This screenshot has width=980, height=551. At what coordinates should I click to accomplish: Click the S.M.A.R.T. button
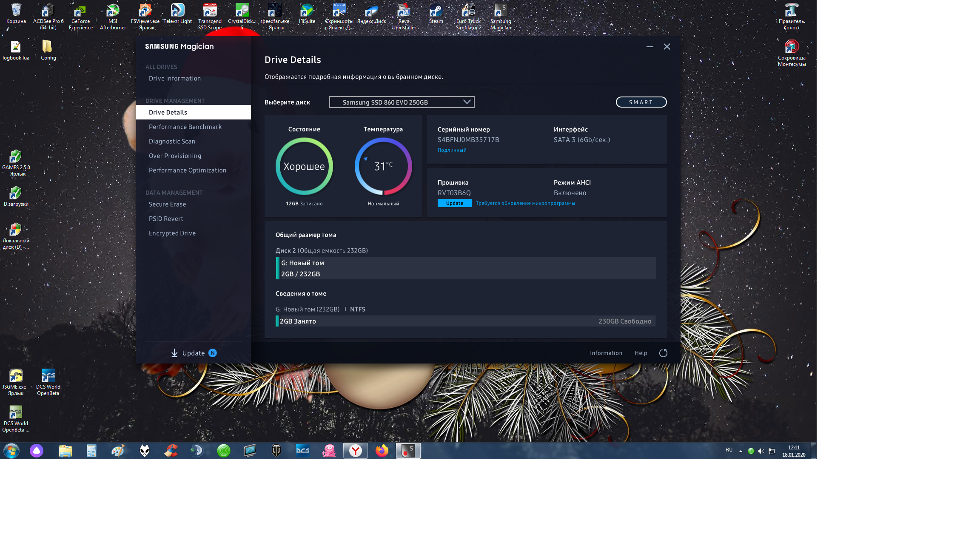[x=641, y=102]
